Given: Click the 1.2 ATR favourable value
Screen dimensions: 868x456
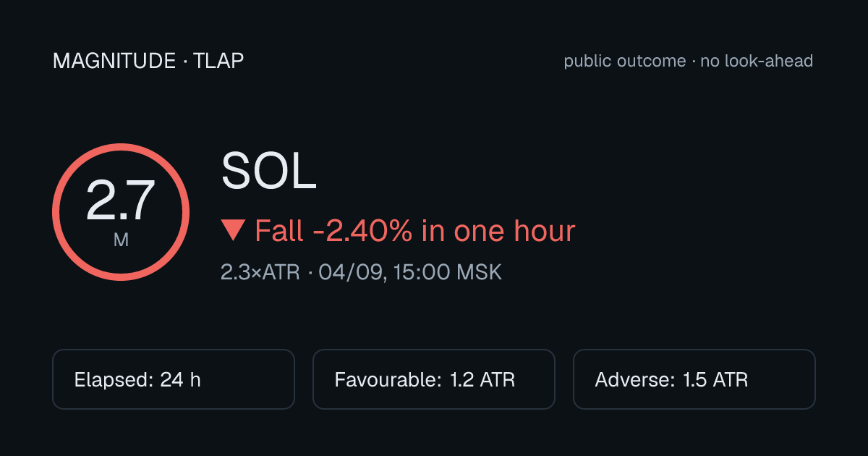Looking at the screenshot, I should tap(482, 380).
